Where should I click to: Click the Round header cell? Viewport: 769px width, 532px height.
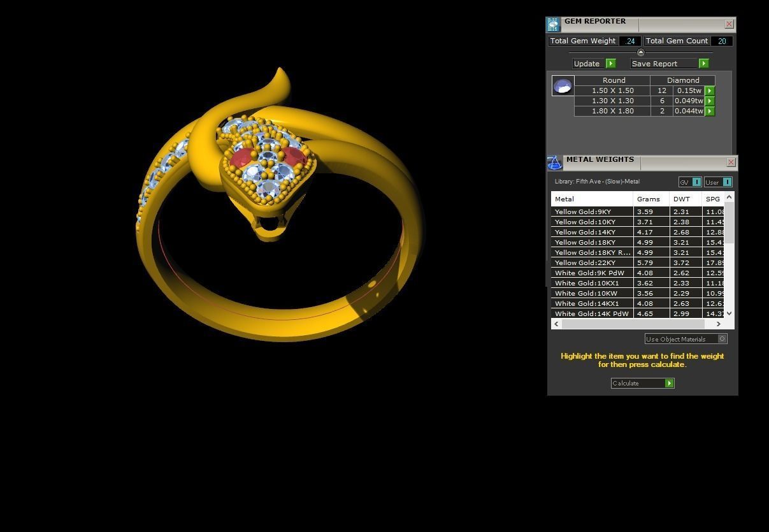tap(614, 80)
